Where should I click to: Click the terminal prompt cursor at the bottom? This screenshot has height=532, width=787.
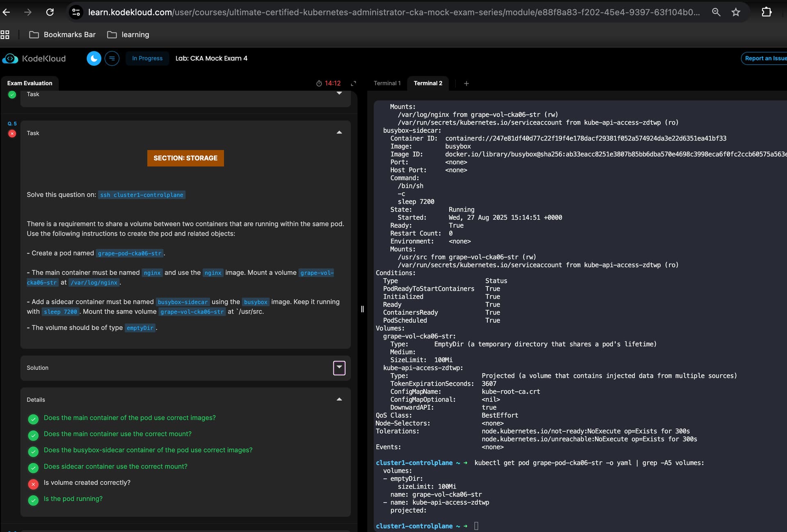click(476, 526)
